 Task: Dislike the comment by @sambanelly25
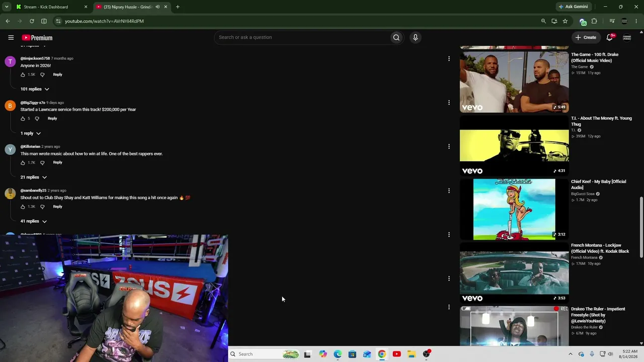pos(42,207)
